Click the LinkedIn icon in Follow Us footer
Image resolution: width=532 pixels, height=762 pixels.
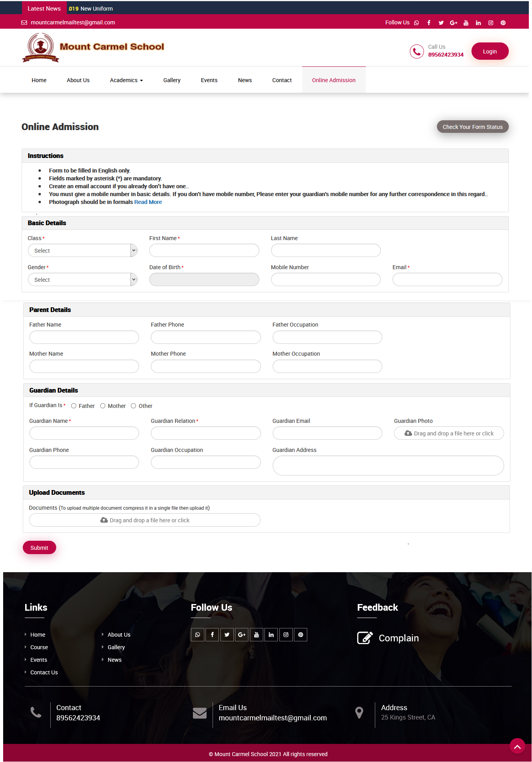(271, 634)
